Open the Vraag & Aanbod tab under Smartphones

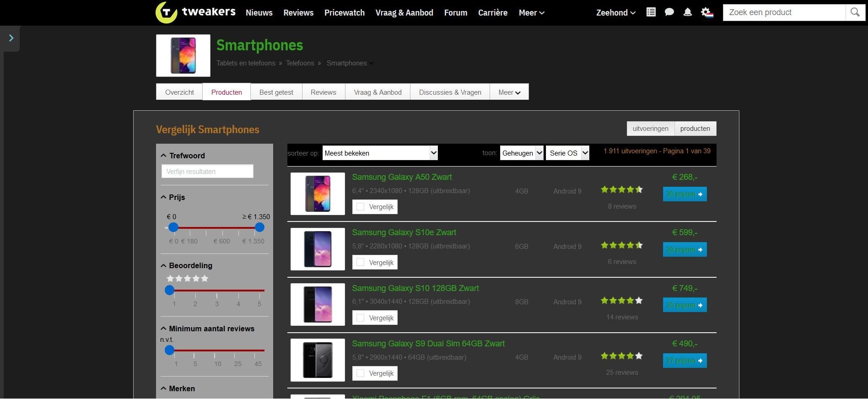(378, 92)
